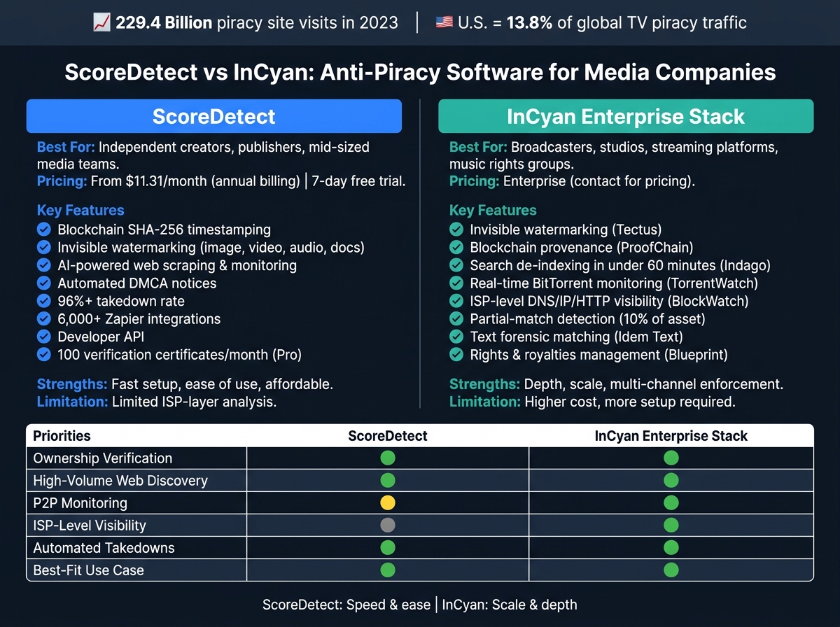Click checkmark beside 6,000+ Zapier integrations
This screenshot has height=627, width=840.
(44, 318)
